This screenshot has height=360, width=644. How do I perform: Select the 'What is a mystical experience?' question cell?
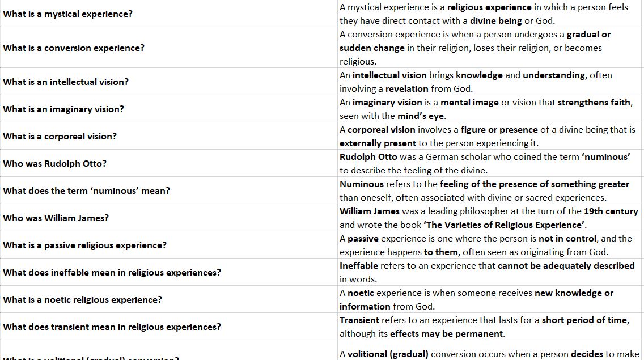[x=68, y=14]
